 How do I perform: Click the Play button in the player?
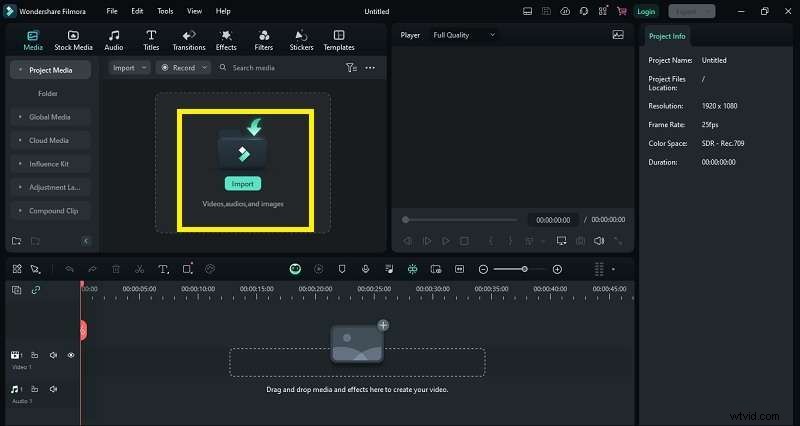pyautogui.click(x=445, y=241)
